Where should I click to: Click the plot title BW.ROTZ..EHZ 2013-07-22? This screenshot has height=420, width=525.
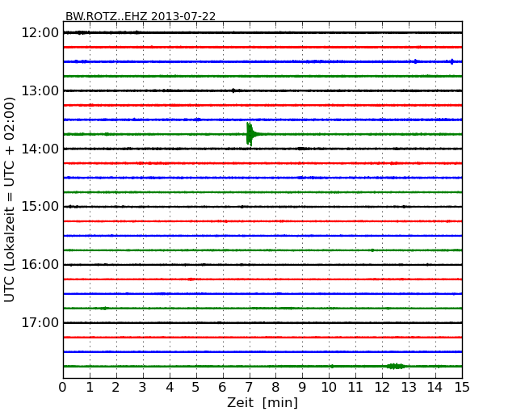pyautogui.click(x=141, y=16)
